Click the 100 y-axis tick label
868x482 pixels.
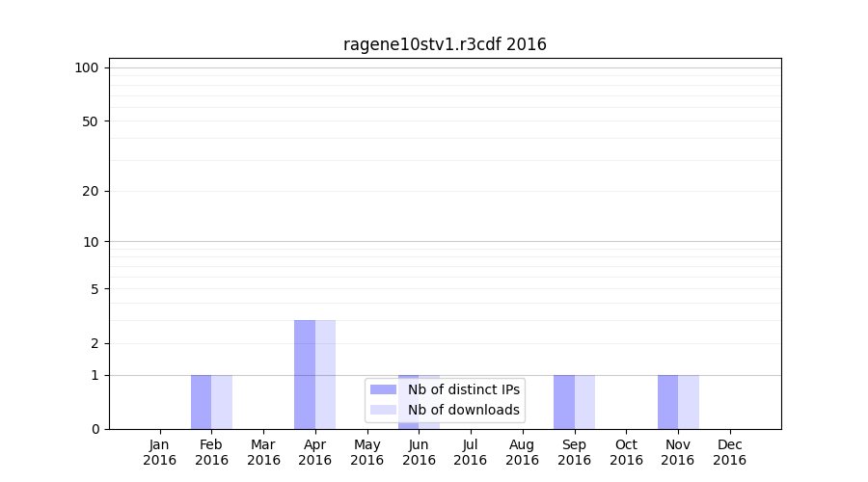tap(87, 67)
